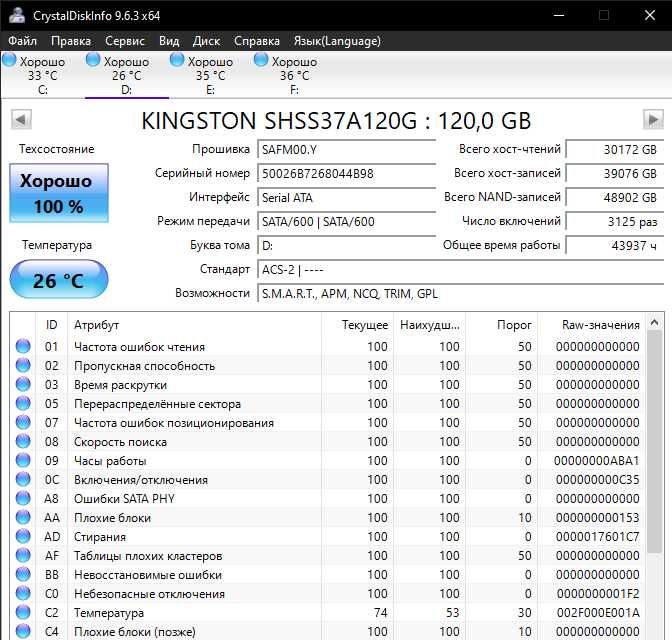Click the attribute list vertical scrollbar thumb
This screenshot has width=672, height=640.
pos(654,442)
